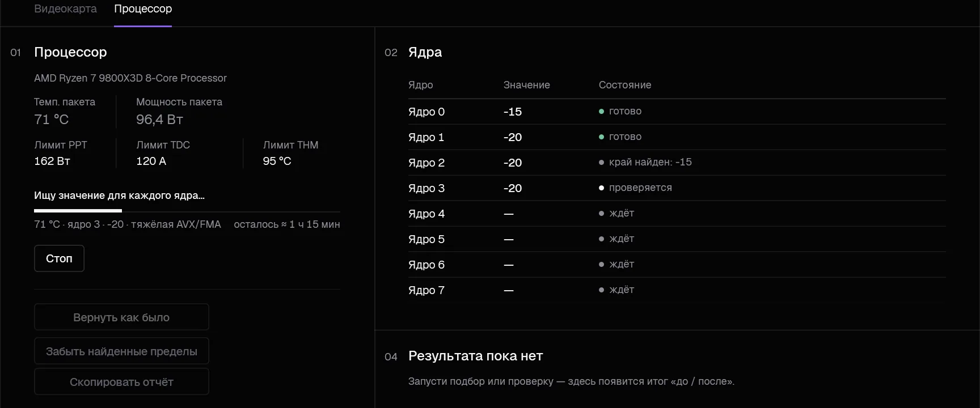The image size is (980, 408).
Task: Click the remaining time text осталось ≈ 1 ч 15 мин
Action: pyautogui.click(x=287, y=224)
